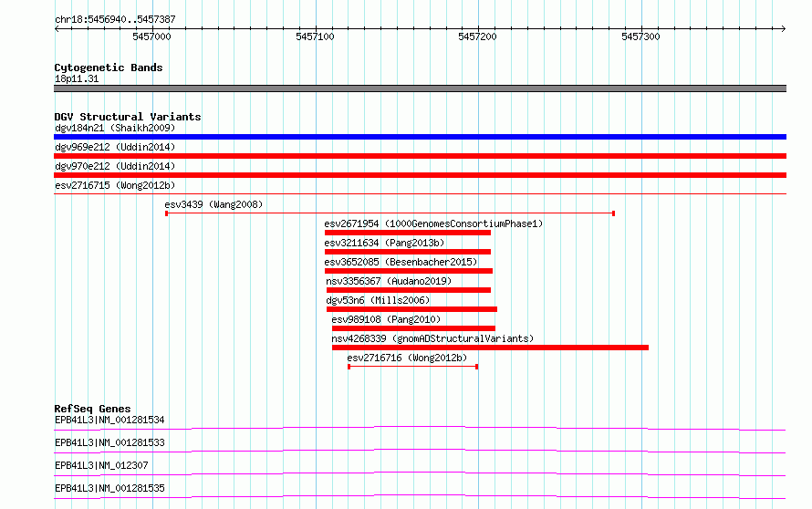Click the thin line glyph of esv3439
812x509 pixels.
coord(390,213)
